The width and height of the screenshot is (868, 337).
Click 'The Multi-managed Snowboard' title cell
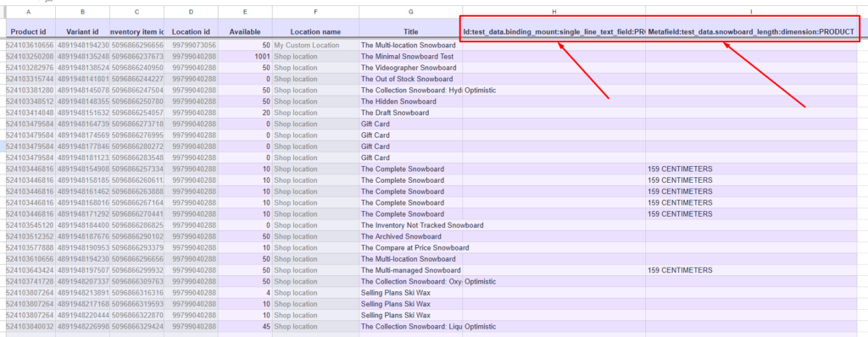[x=411, y=270]
